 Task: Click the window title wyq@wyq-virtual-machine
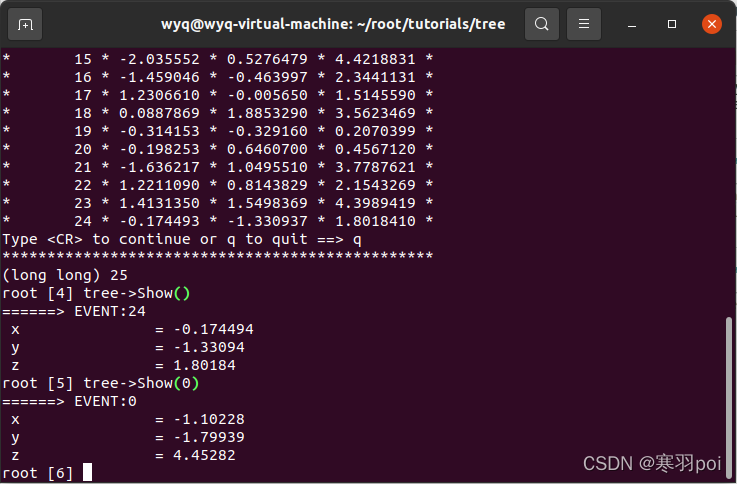point(333,24)
